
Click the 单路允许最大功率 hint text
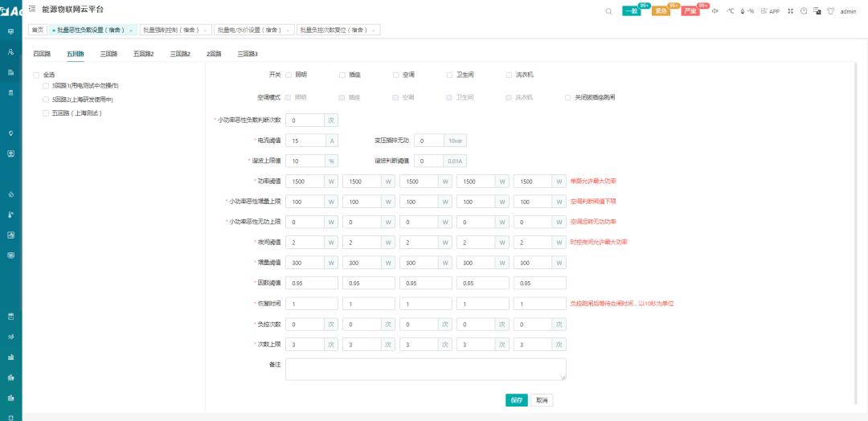pos(593,181)
